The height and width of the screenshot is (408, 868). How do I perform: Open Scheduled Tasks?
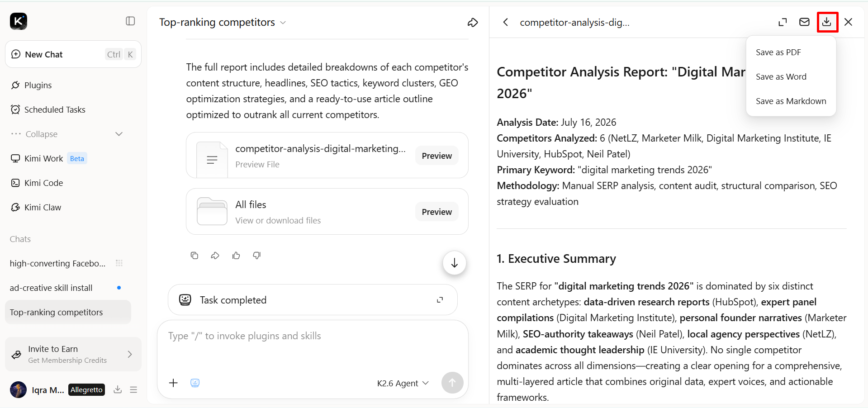(55, 109)
